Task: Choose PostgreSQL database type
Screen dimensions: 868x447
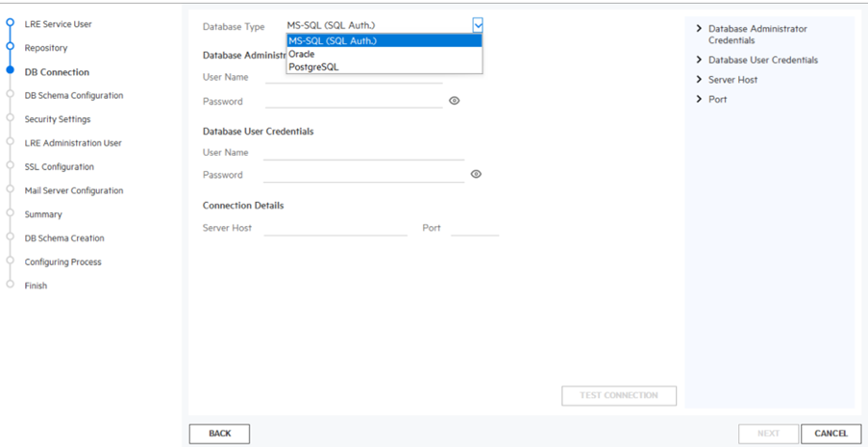Action: (384, 67)
